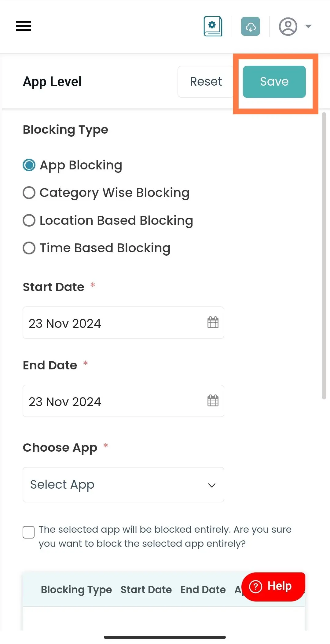Viewport: 330px width, 644px height.
Task: Open End Date calendar icon
Action: (213, 401)
